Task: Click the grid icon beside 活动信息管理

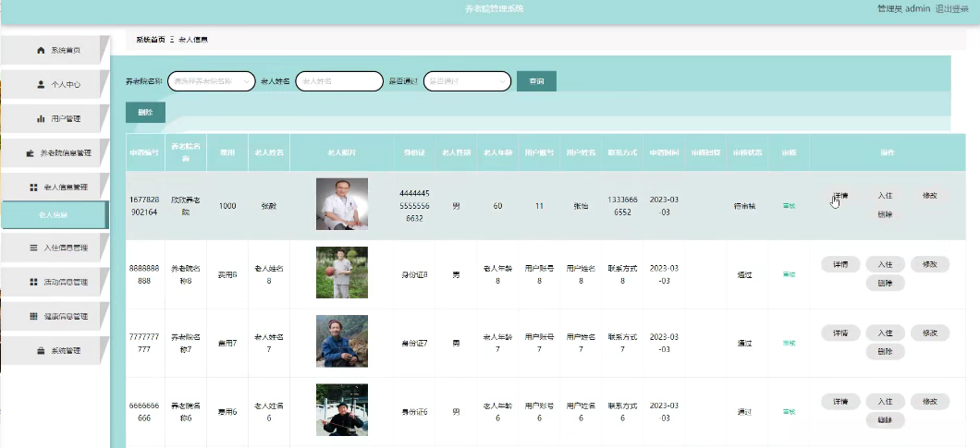Action: tap(34, 283)
